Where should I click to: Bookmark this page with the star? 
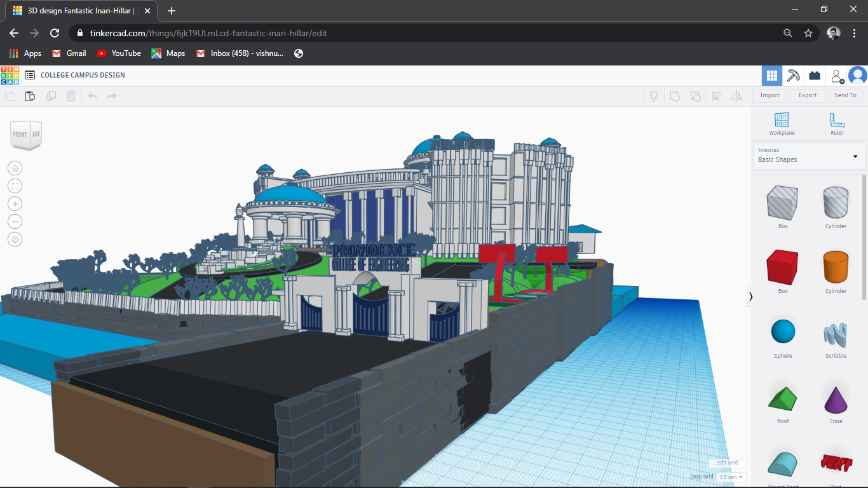pos(808,33)
